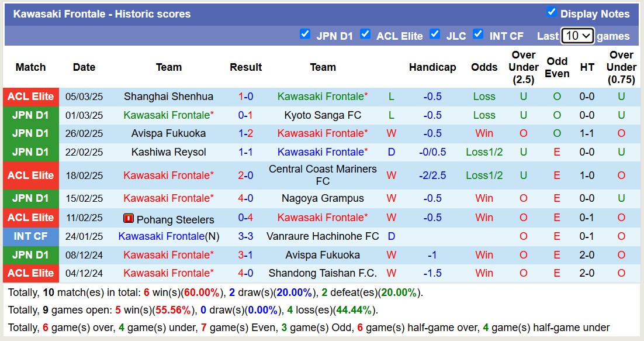Click the JPN D1 badge on the 26/02/25 row
Screen dimensions: 644x341
click(x=30, y=133)
